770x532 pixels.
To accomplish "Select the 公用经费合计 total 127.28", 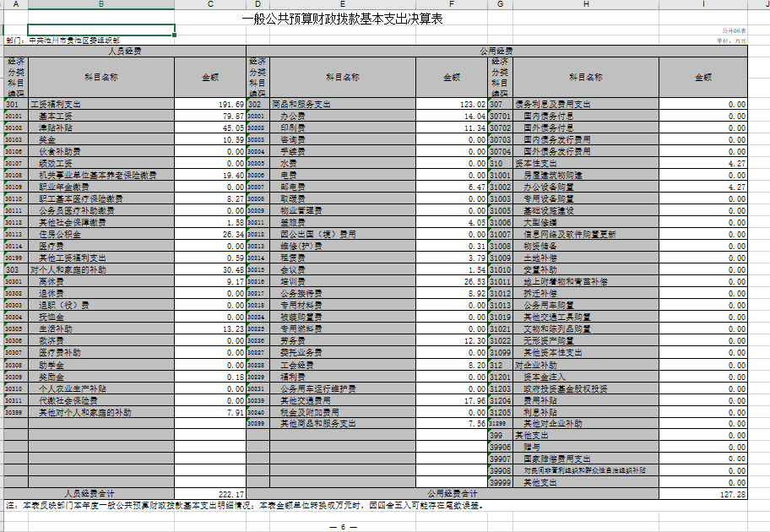I will tap(703, 494).
